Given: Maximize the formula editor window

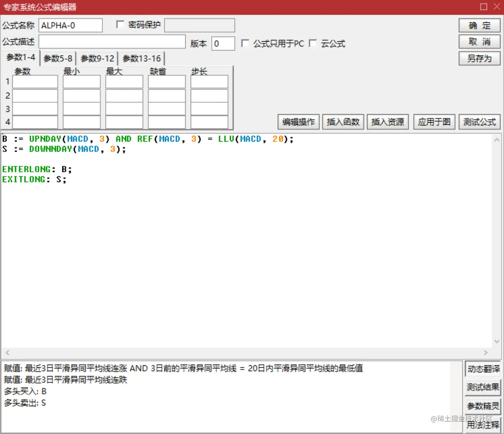Looking at the screenshot, I should (x=484, y=7).
